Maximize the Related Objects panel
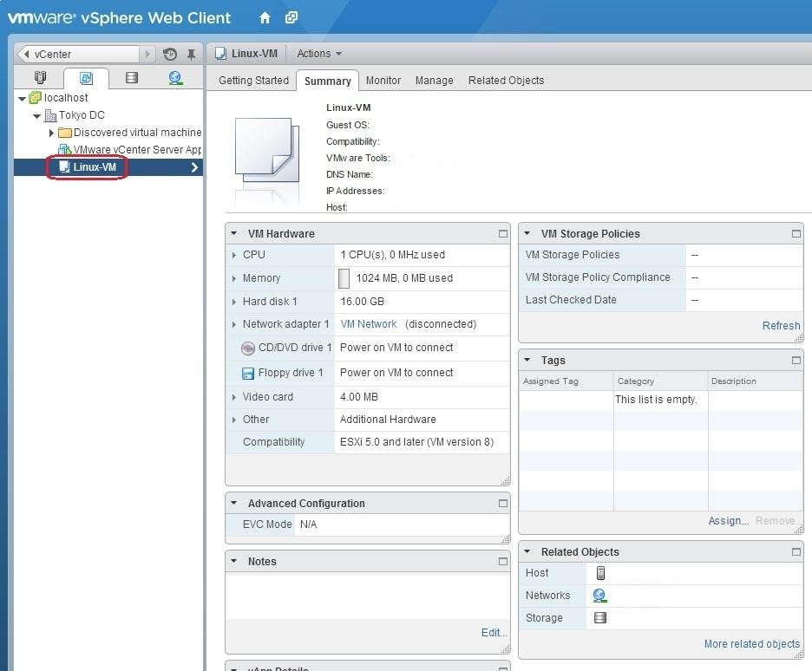 pyautogui.click(x=796, y=552)
